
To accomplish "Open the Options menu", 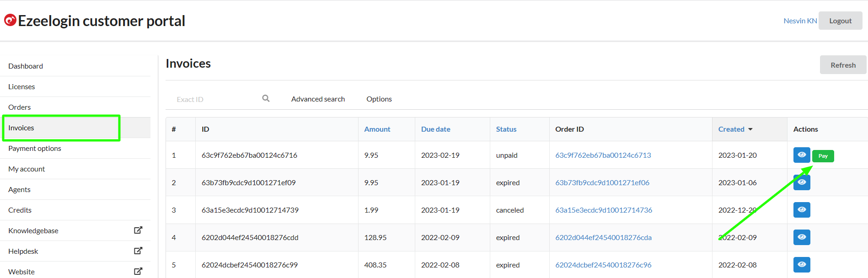I will coord(379,99).
